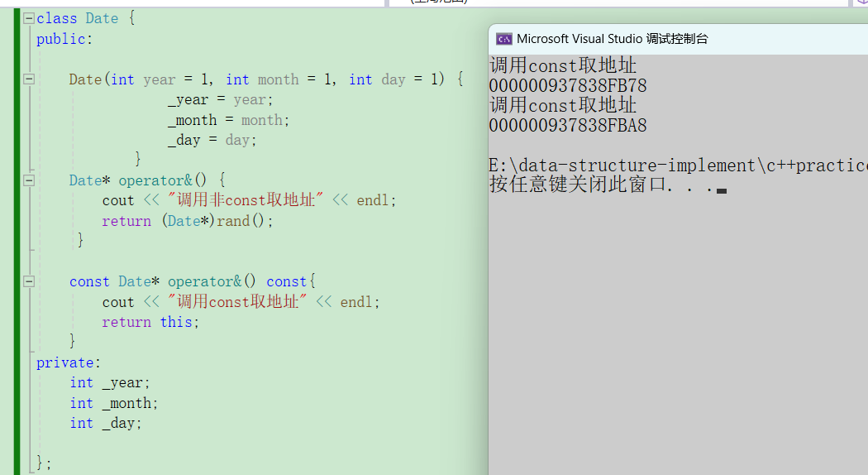Click the _month = month; assignment line
Screen dimensions: 868x475
click(x=229, y=120)
